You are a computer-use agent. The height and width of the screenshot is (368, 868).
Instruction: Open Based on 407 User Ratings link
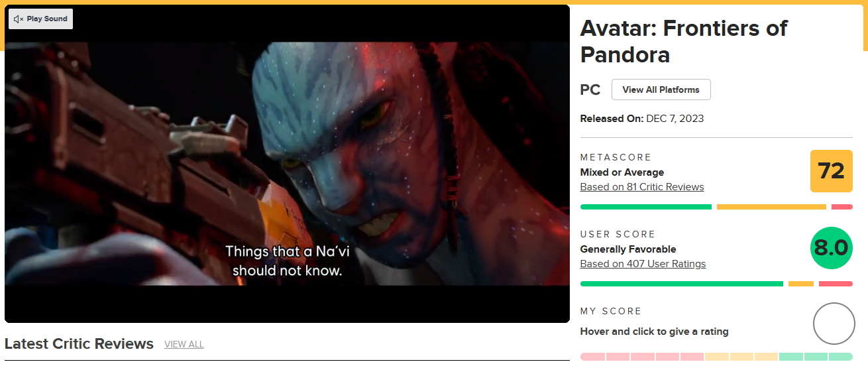[x=643, y=264]
